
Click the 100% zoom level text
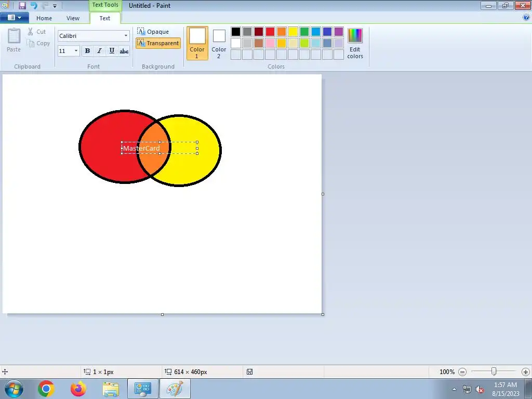(447, 372)
